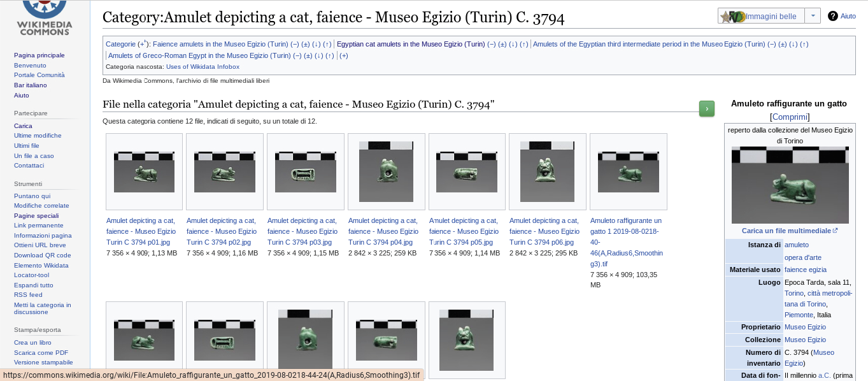Go to Pagina principale in sidebar
The width and height of the screenshot is (868, 381).
[x=39, y=55]
